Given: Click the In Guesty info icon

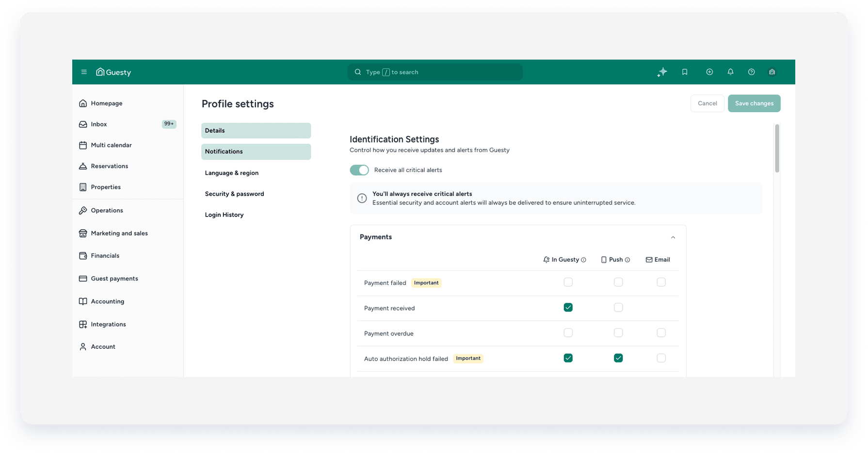Looking at the screenshot, I should point(583,260).
